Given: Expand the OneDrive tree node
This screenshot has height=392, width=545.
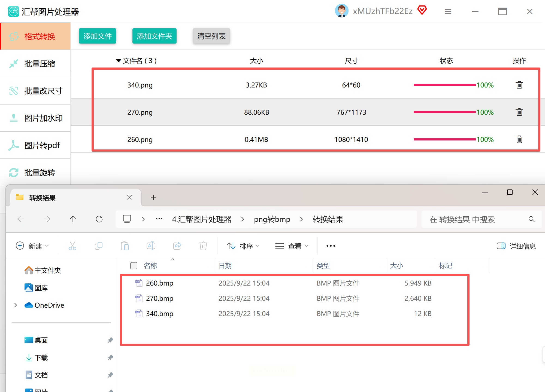Looking at the screenshot, I should (x=16, y=305).
